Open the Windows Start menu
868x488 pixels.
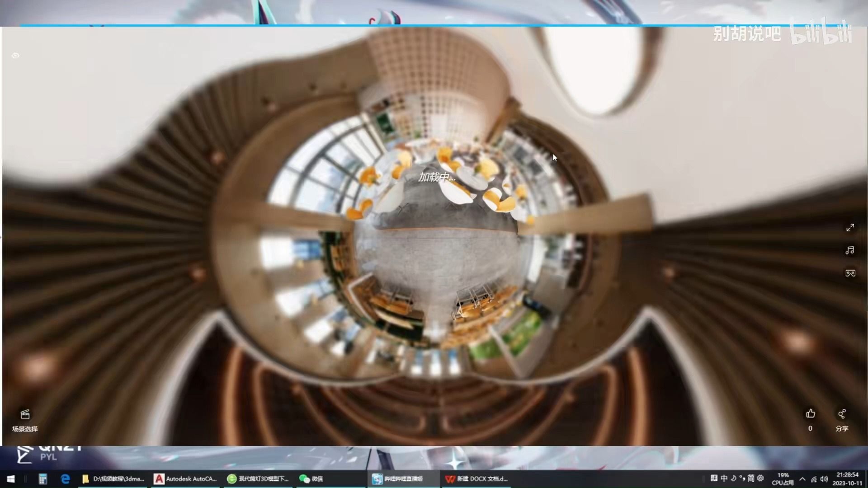[x=11, y=479]
